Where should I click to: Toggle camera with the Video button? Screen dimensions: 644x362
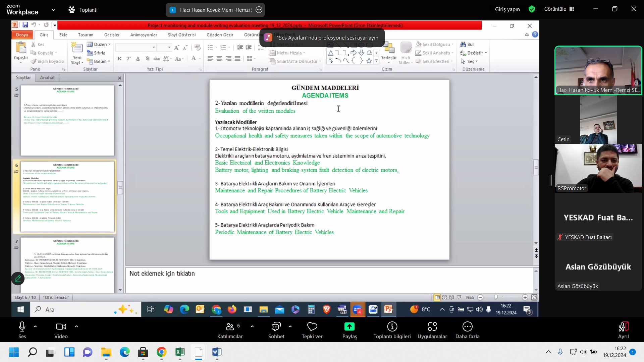pyautogui.click(x=61, y=326)
